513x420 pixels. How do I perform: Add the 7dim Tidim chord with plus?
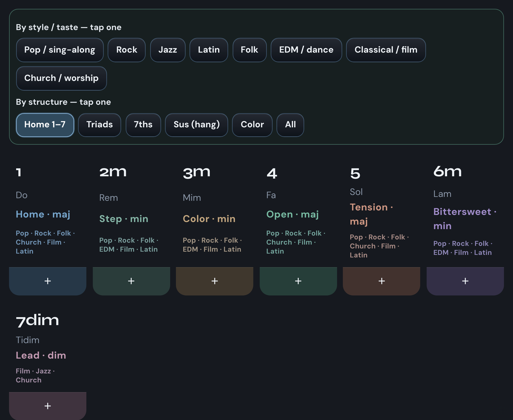tap(48, 406)
